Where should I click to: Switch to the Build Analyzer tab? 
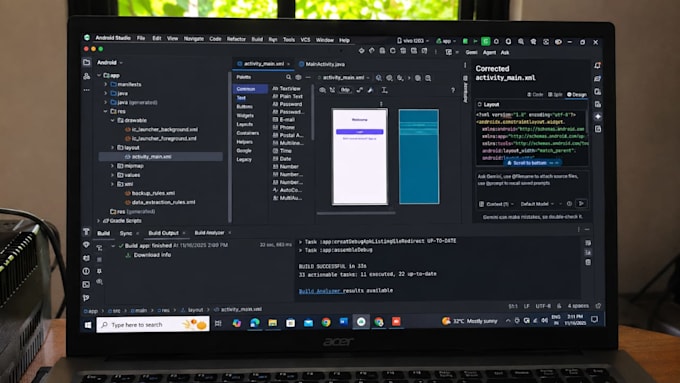[x=209, y=233]
